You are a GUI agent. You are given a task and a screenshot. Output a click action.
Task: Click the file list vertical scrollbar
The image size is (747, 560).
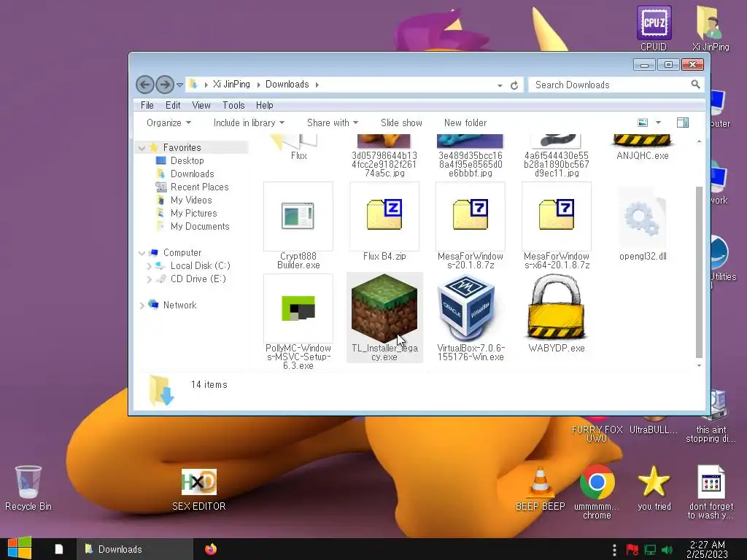click(699, 272)
